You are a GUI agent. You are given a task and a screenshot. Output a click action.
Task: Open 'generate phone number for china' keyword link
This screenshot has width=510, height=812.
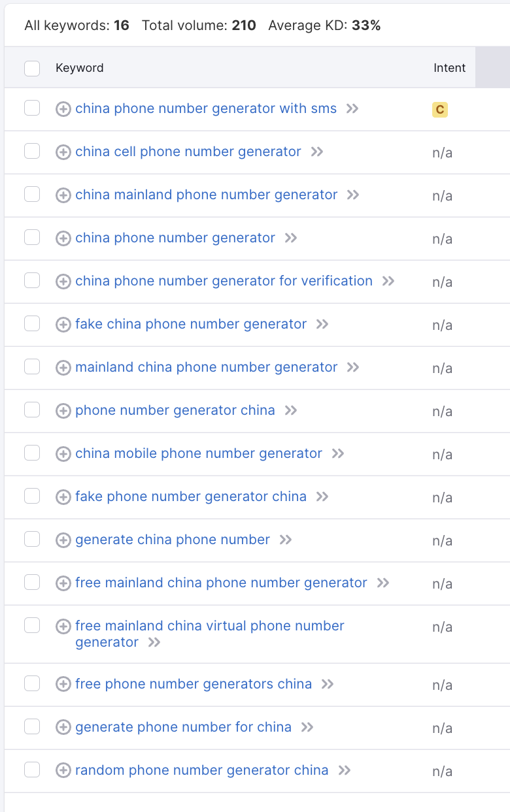184,727
